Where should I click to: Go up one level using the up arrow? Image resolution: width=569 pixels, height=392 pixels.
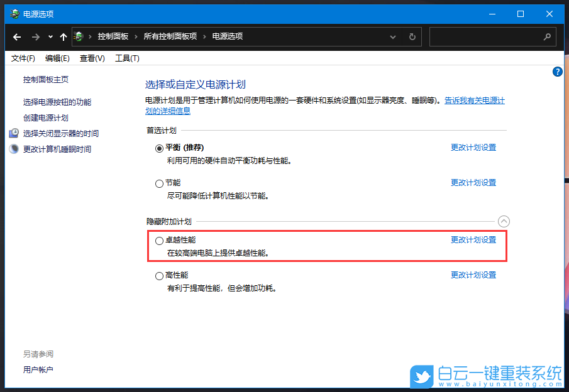click(63, 36)
